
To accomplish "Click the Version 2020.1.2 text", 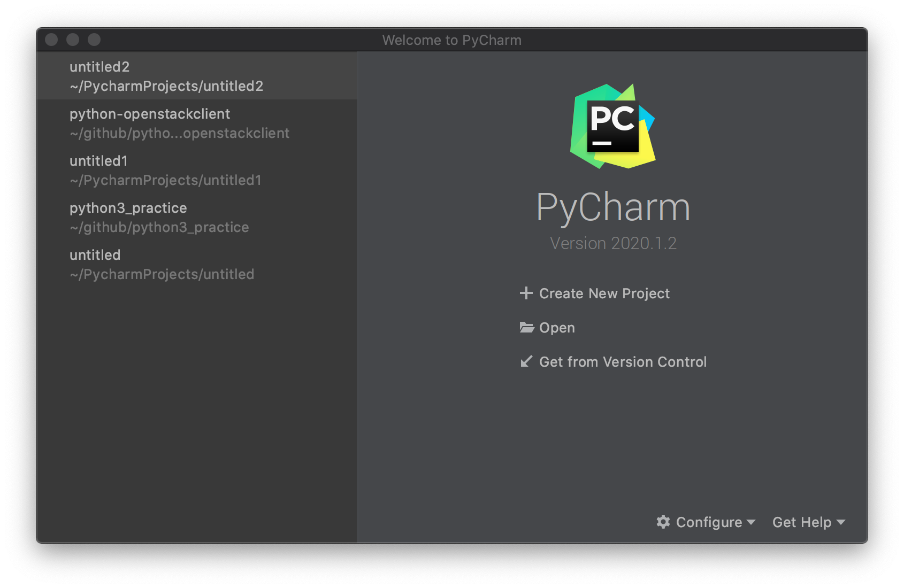I will 613,243.
